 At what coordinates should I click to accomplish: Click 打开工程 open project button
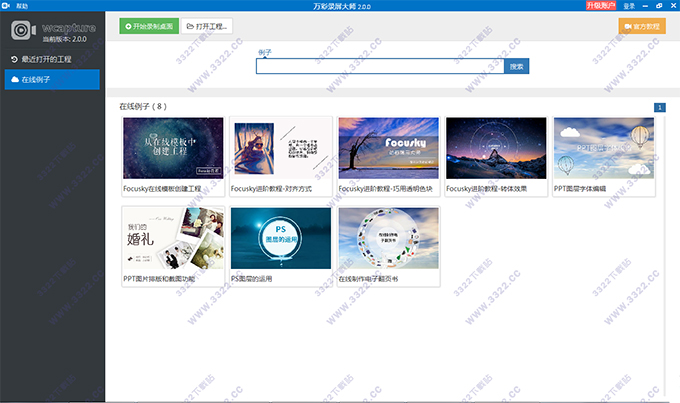tap(206, 26)
